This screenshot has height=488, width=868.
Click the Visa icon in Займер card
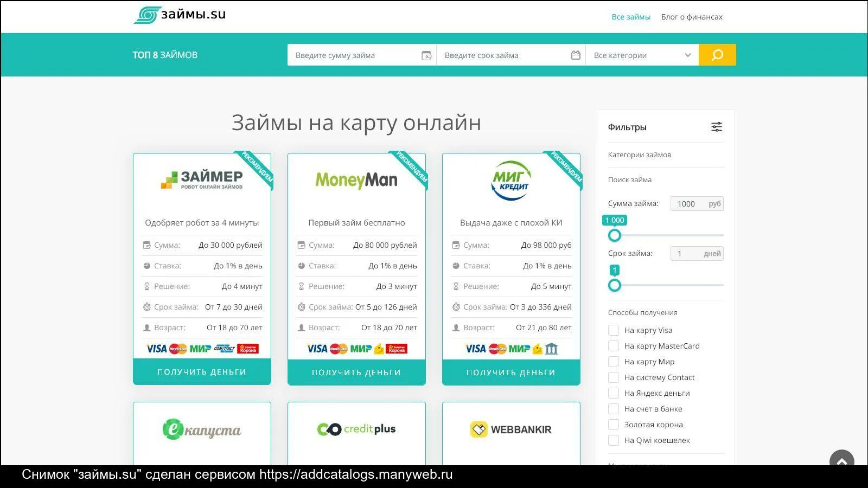click(x=156, y=349)
